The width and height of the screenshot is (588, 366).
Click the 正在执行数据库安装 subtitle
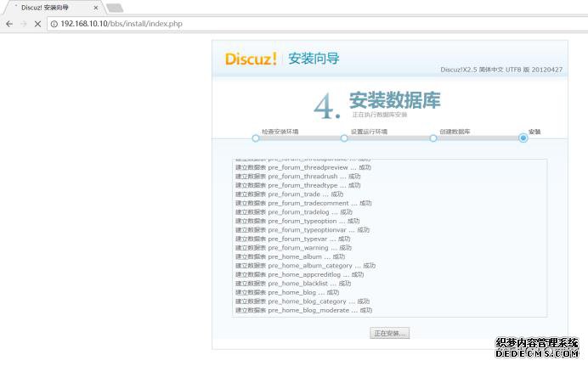click(x=380, y=115)
